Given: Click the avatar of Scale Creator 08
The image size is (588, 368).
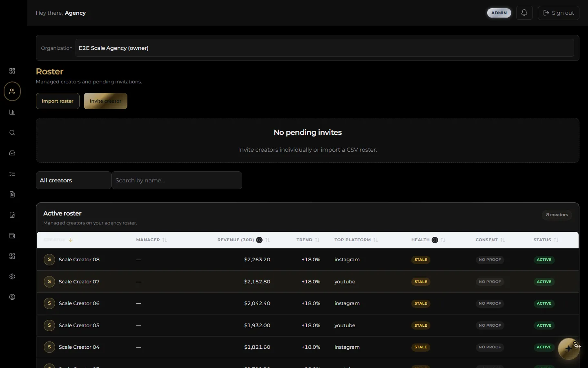Looking at the screenshot, I should (49, 260).
